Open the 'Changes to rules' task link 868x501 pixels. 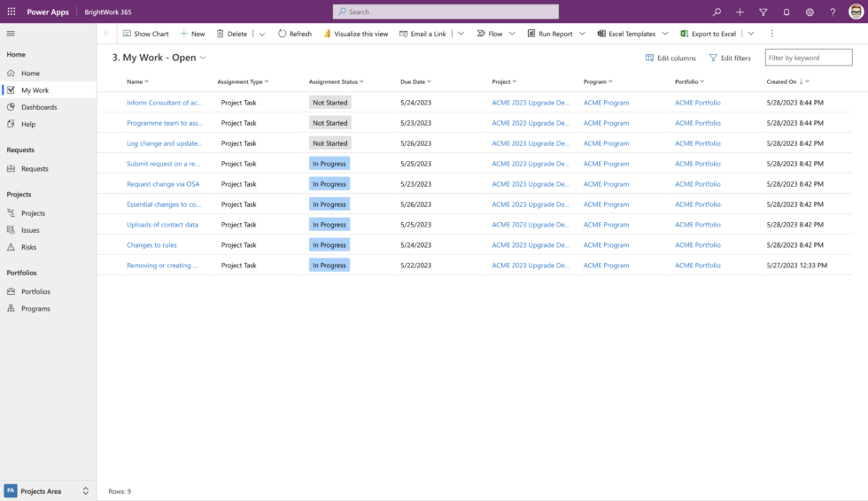151,245
